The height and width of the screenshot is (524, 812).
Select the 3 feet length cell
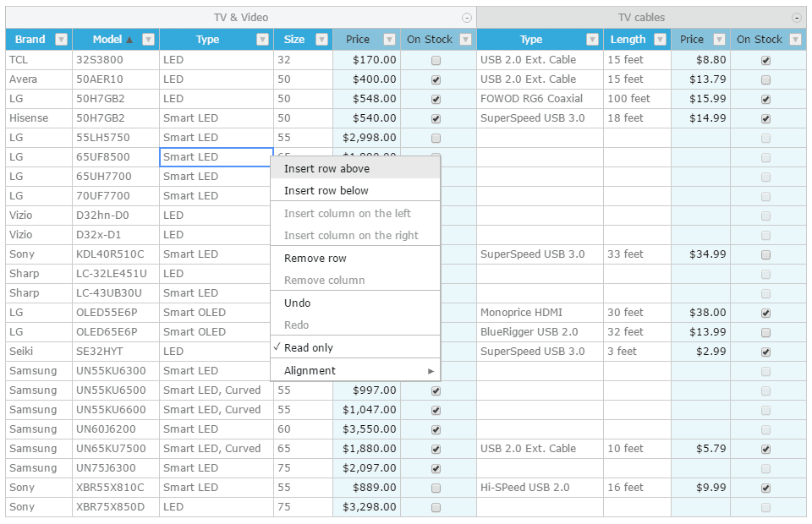[x=638, y=352]
